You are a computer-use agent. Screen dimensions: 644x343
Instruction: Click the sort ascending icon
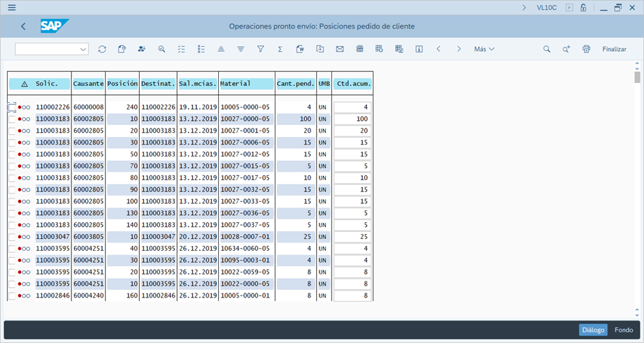click(x=221, y=50)
